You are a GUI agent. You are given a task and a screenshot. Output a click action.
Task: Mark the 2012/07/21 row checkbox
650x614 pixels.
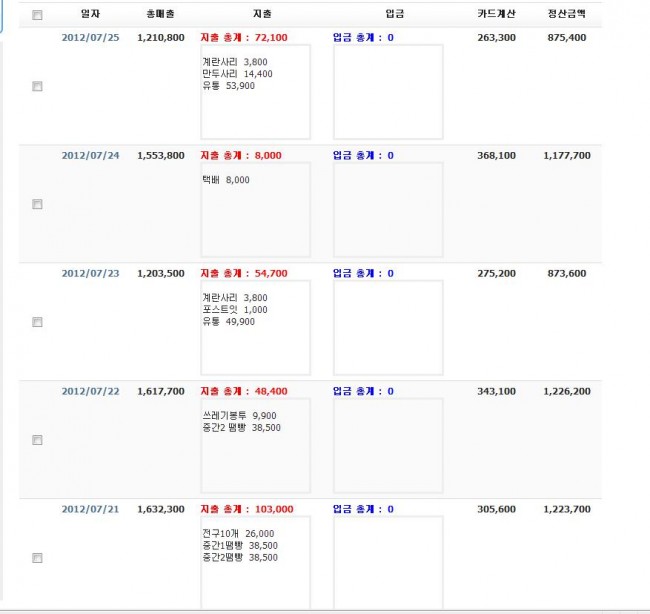pos(38,558)
